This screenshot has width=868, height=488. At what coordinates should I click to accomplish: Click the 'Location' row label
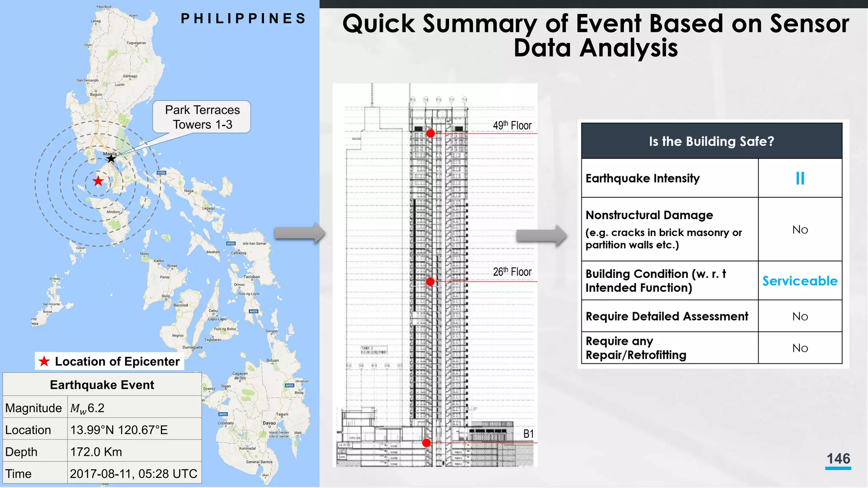tap(28, 430)
